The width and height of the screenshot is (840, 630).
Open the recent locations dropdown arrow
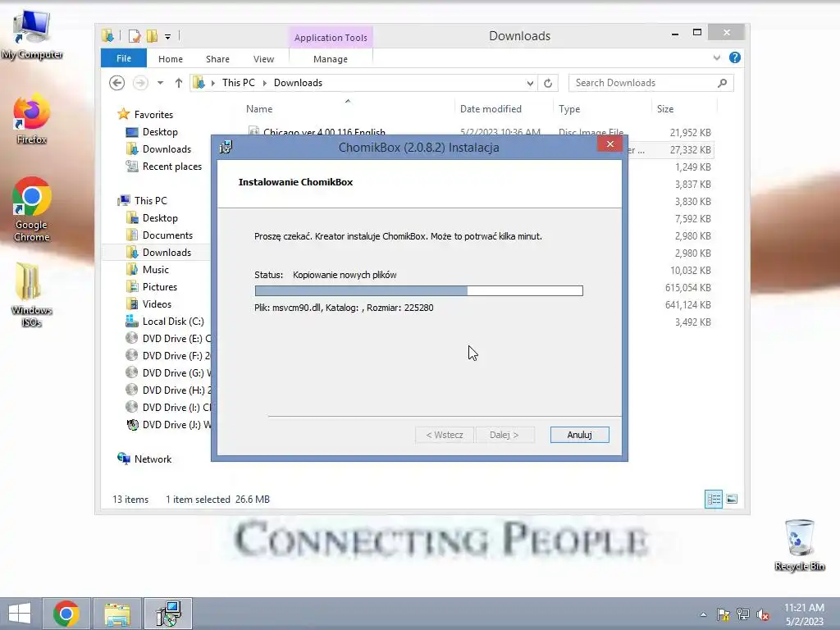[x=160, y=83]
